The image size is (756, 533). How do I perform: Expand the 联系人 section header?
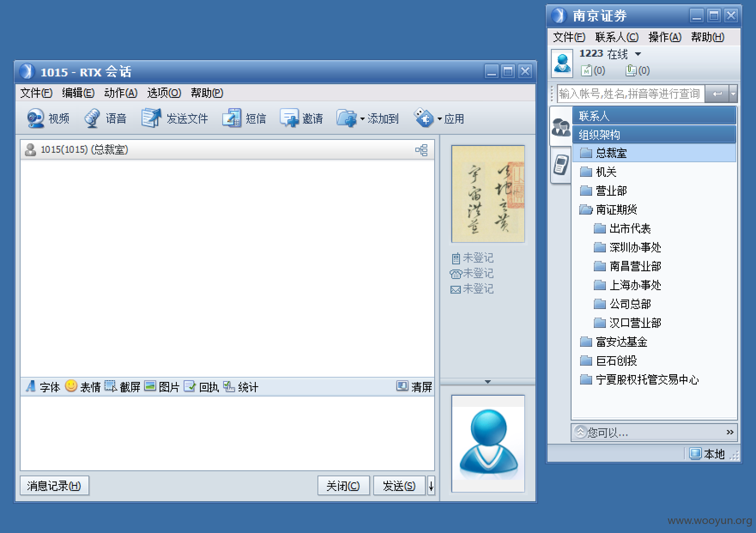coord(654,115)
